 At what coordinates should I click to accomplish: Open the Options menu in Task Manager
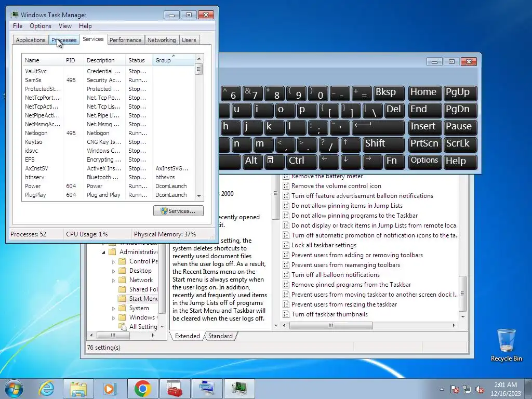tap(41, 26)
